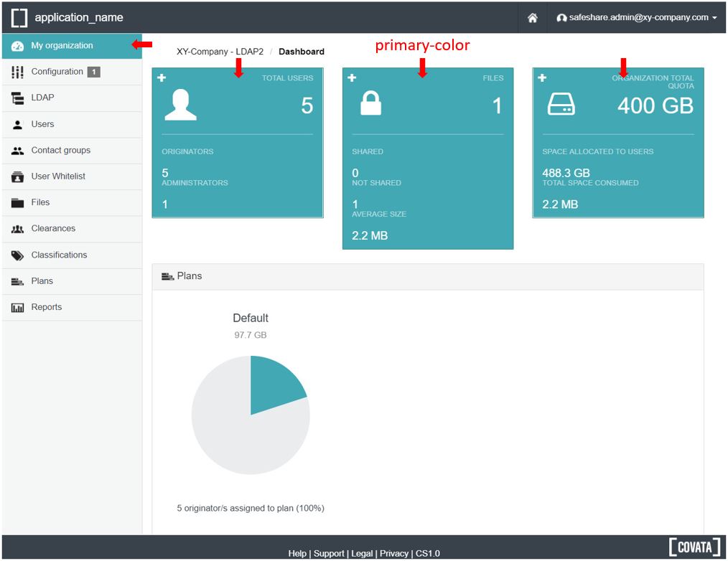Open User Whitelist in sidebar
This screenshot has height=561, width=728.
coord(72,176)
